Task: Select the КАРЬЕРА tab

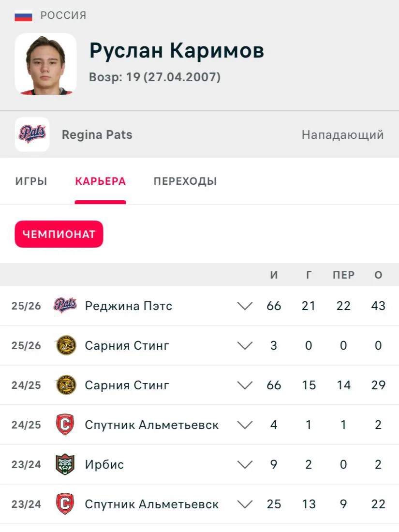Action: pyautogui.click(x=101, y=181)
